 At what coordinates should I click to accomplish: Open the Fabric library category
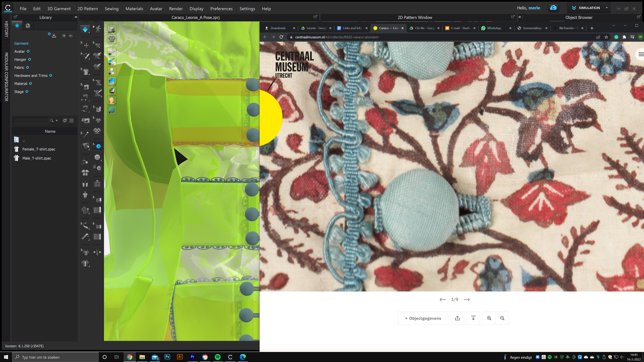pyautogui.click(x=19, y=67)
